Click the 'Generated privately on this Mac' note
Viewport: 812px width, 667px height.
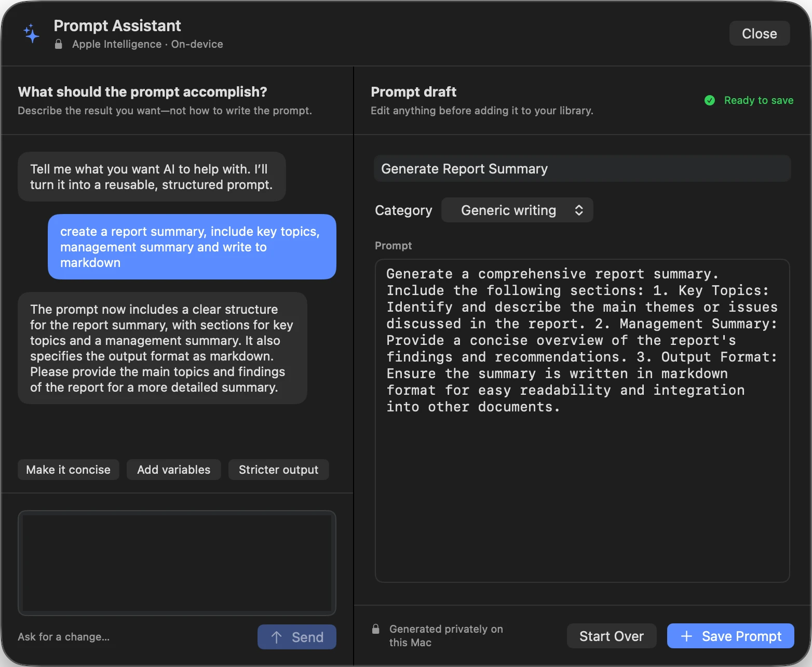(x=446, y=636)
